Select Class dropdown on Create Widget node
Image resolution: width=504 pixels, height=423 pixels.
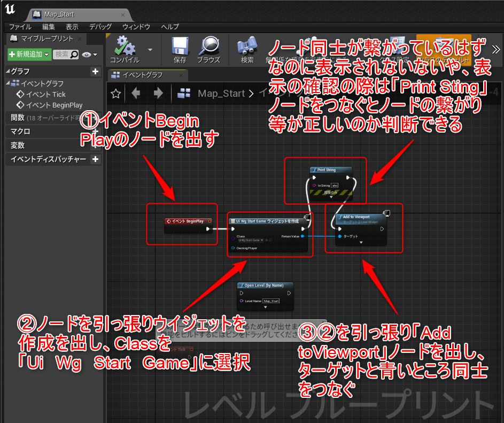click(250, 241)
